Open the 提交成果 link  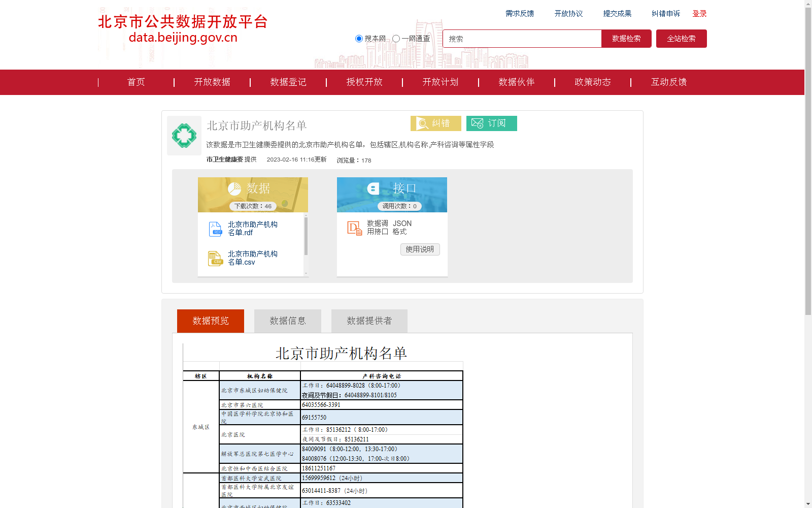[617, 14]
